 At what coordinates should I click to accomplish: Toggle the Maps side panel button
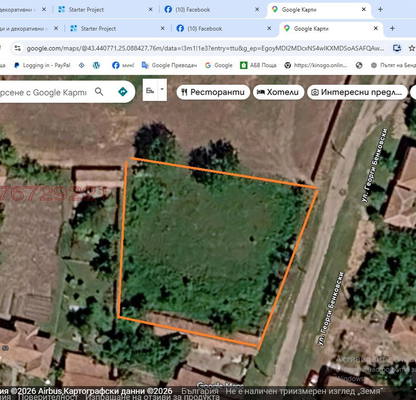point(150,90)
